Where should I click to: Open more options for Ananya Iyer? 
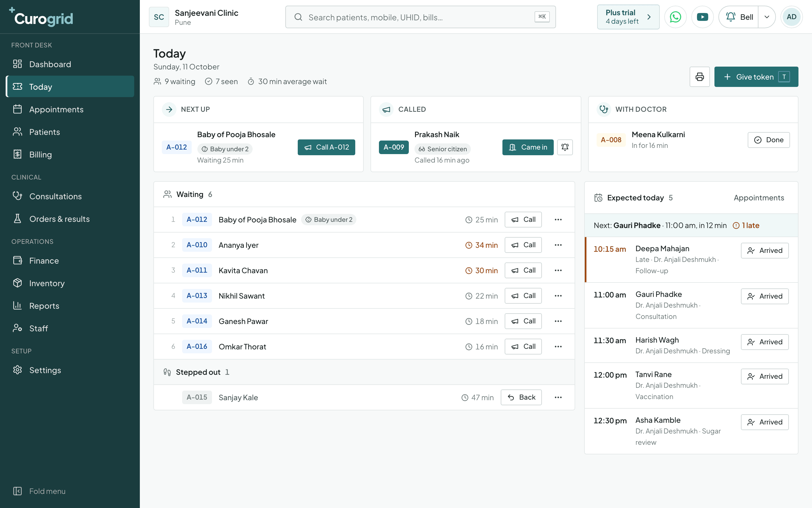[558, 245]
